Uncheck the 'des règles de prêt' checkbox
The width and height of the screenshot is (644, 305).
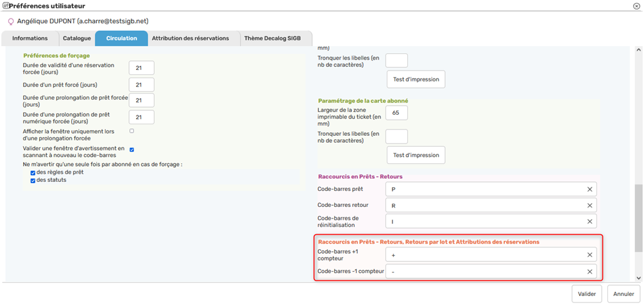33,172
